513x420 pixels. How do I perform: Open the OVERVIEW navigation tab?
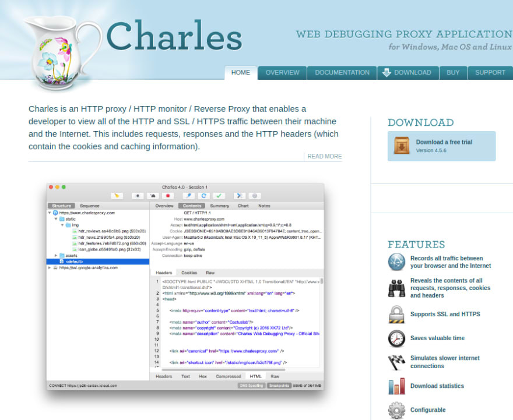pos(282,73)
